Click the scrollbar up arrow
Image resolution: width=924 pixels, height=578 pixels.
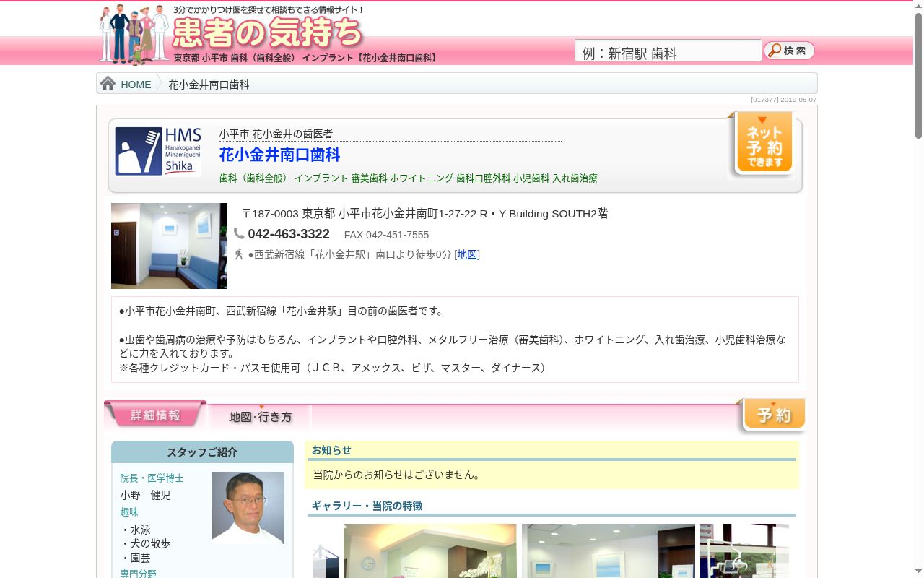[918, 6]
